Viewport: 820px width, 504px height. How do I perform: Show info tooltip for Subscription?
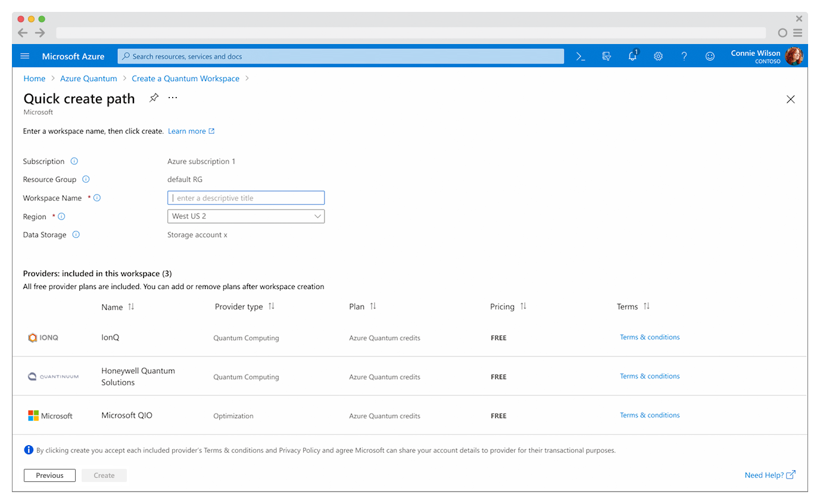[x=74, y=161]
